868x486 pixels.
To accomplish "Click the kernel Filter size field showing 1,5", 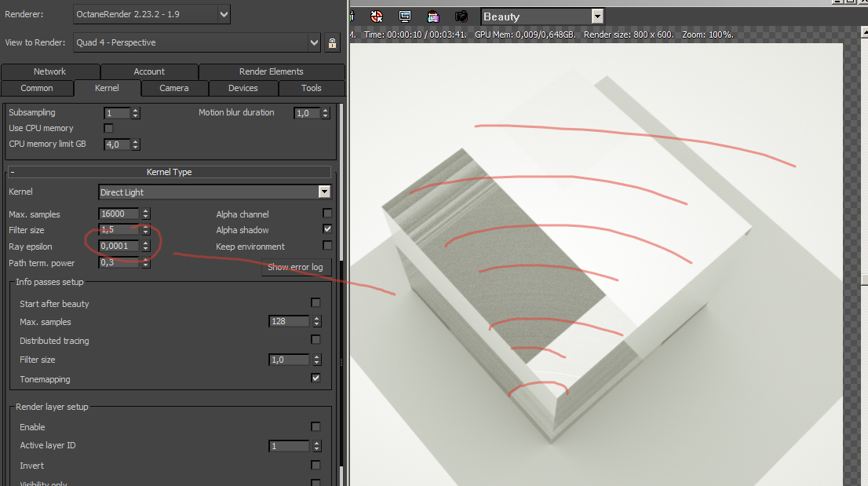I will click(119, 230).
